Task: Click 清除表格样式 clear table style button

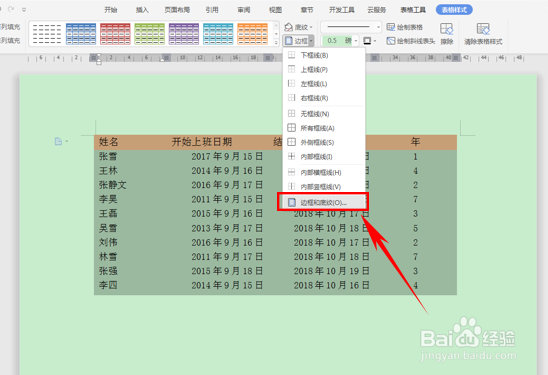Action: tap(483, 34)
